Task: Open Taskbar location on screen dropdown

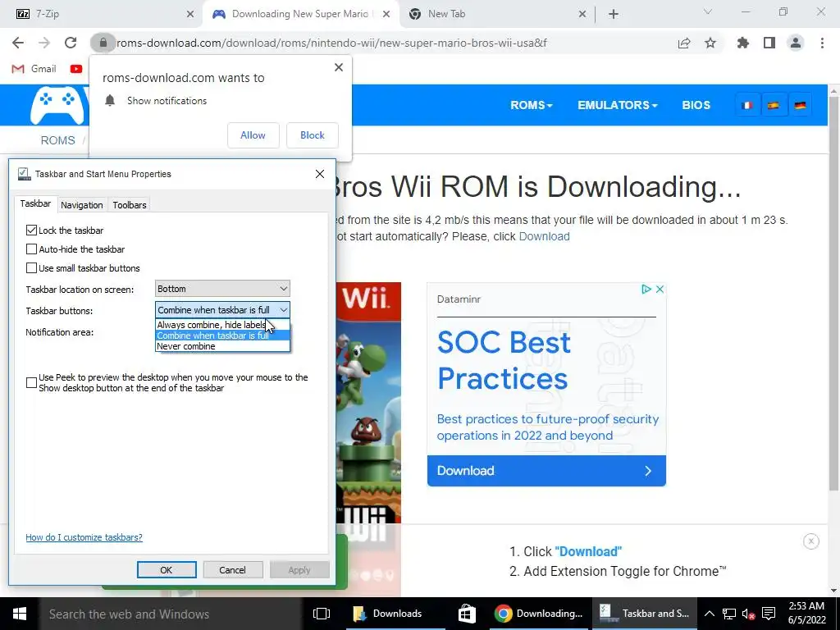Action: (x=222, y=289)
